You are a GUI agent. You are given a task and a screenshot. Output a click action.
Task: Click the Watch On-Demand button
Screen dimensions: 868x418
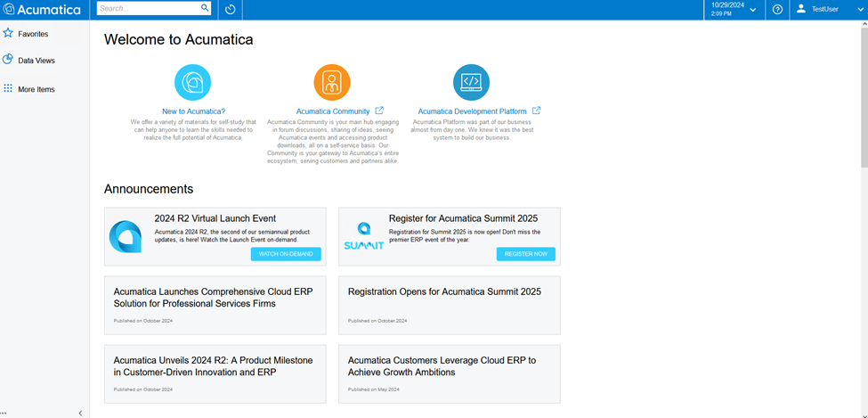(x=286, y=254)
